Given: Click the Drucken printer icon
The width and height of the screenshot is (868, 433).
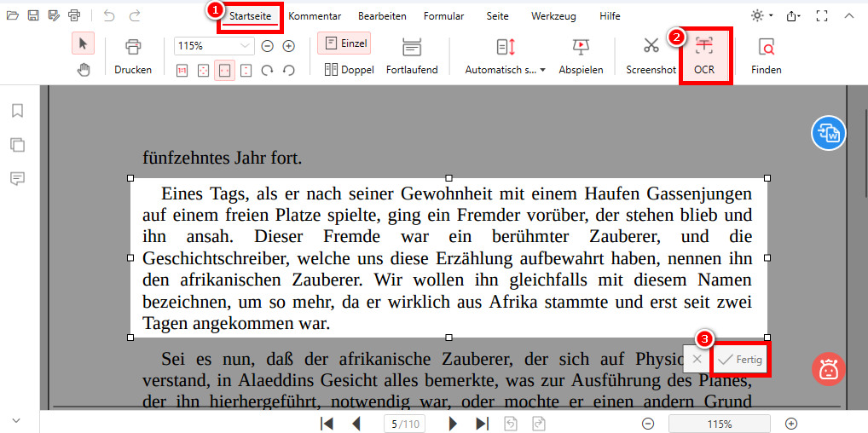Looking at the screenshot, I should [x=133, y=47].
